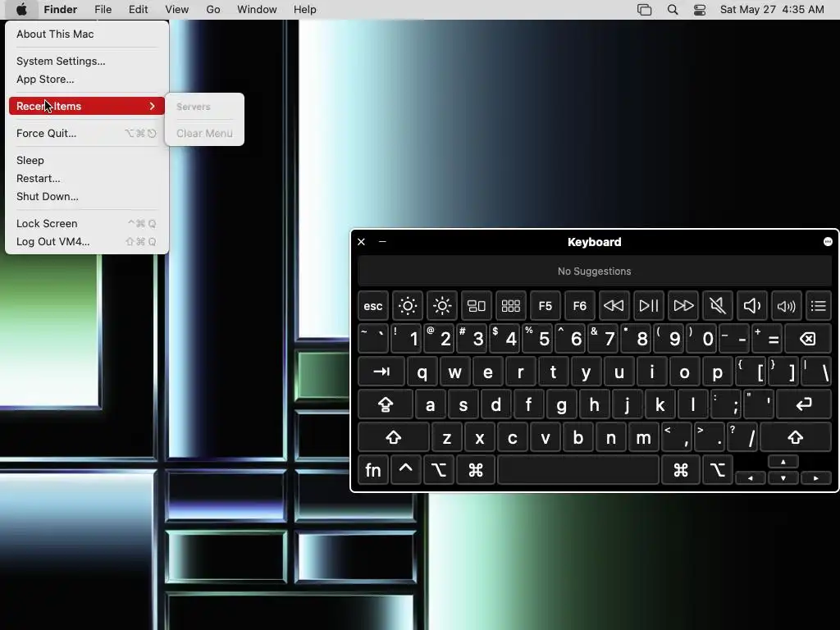Viewport: 840px width, 630px height.
Task: Expand the Recent Items submenu
Action: coord(87,106)
